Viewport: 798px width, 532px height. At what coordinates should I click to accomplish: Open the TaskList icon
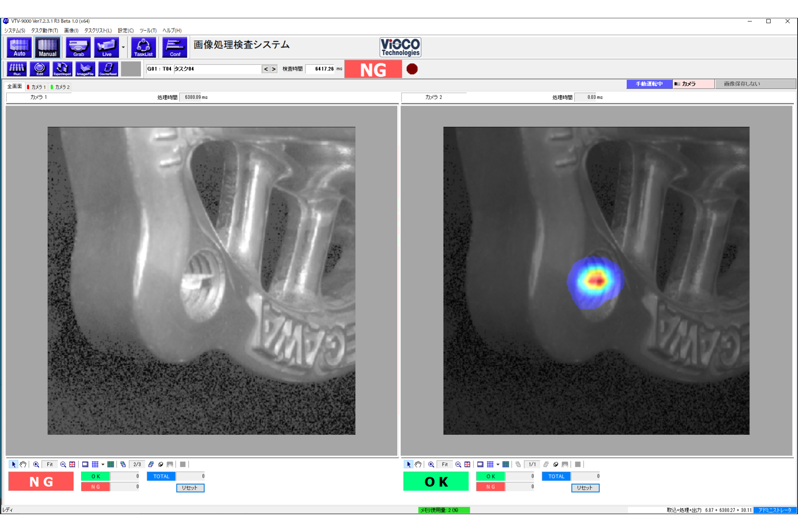(x=143, y=47)
